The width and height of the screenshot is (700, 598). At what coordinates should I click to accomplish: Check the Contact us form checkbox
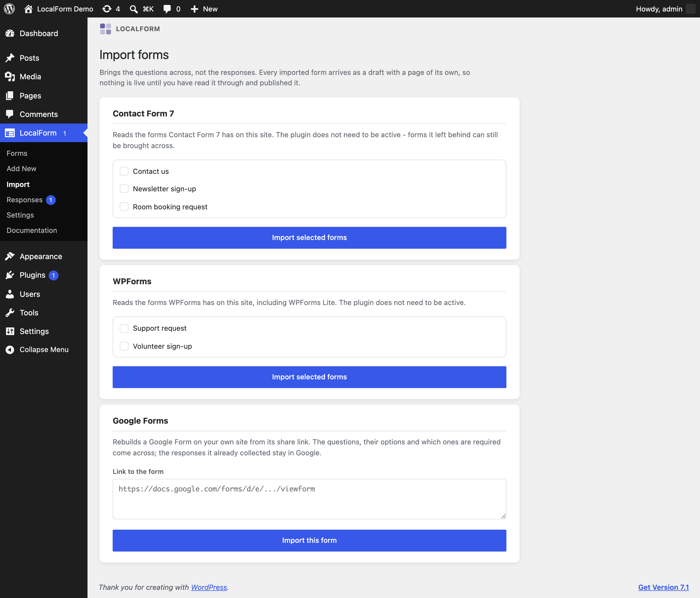click(x=124, y=171)
